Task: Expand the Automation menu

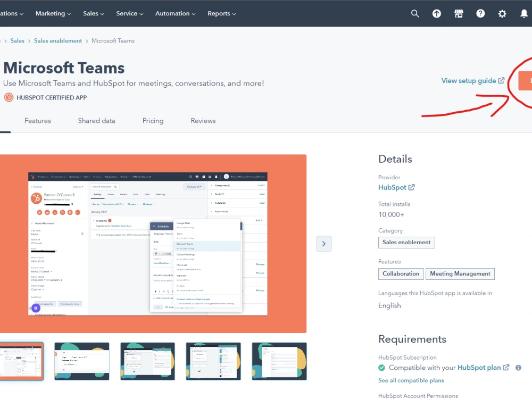Action: [175, 14]
